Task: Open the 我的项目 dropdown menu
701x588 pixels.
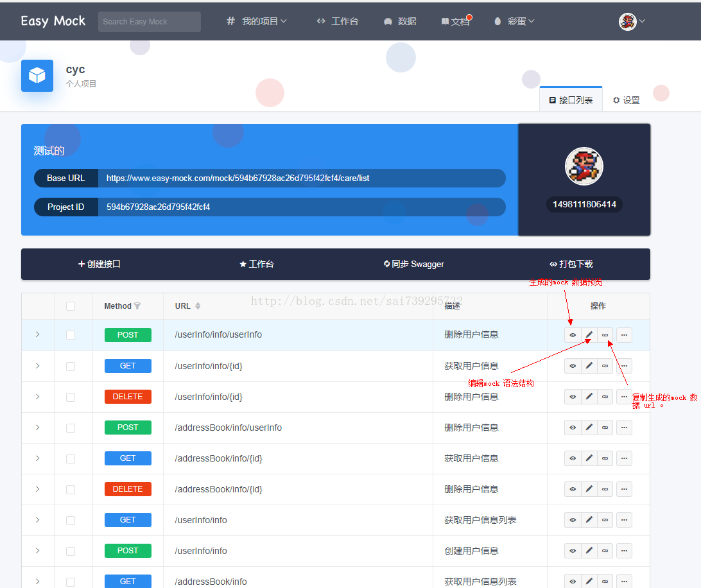Action: coord(257,21)
